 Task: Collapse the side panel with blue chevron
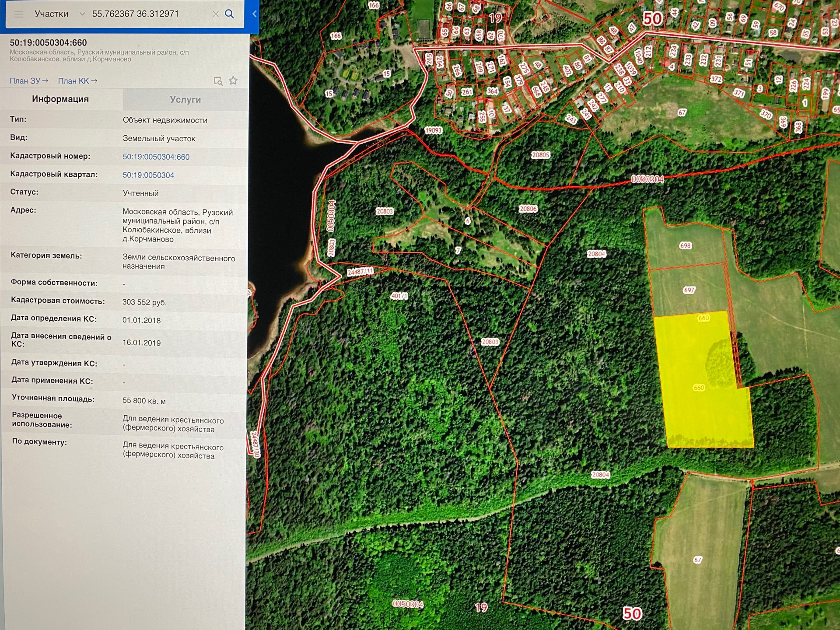coord(254,14)
